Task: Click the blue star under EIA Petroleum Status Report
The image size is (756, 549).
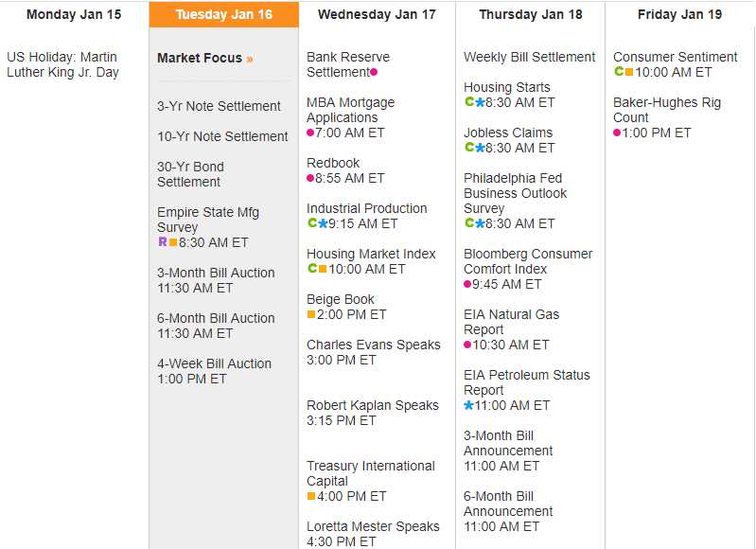Action: pos(468,405)
